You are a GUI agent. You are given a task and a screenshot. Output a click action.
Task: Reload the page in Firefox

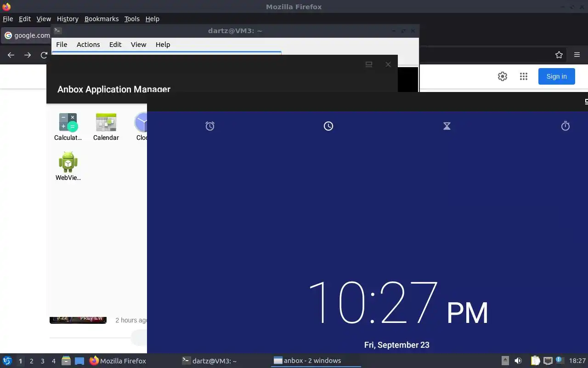pyautogui.click(x=44, y=55)
